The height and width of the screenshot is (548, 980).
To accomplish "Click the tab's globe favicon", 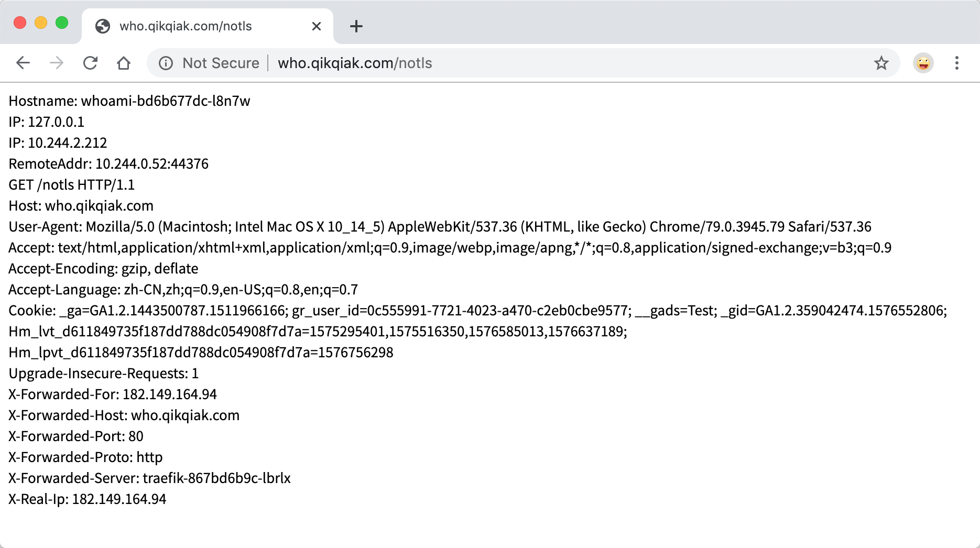I will coord(103,26).
